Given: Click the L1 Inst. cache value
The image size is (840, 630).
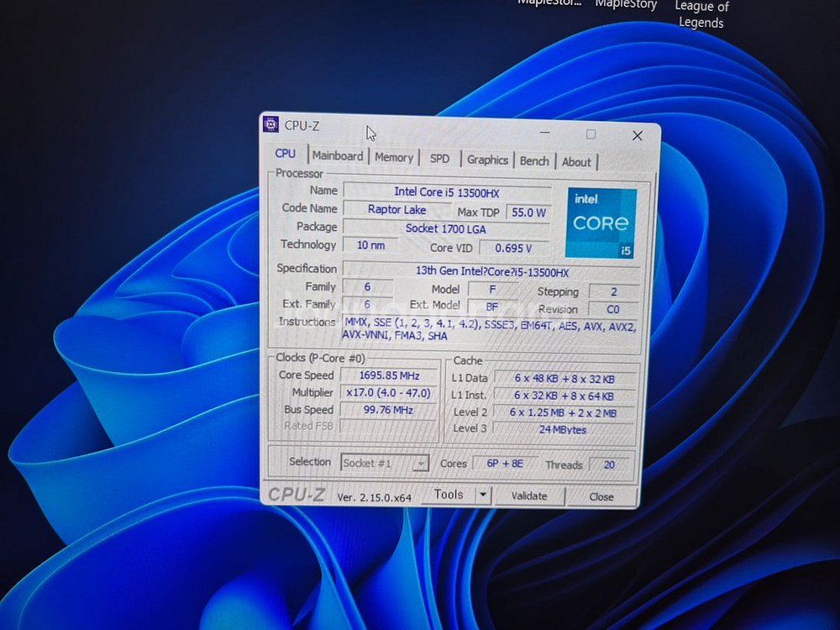Looking at the screenshot, I should coord(564,396).
